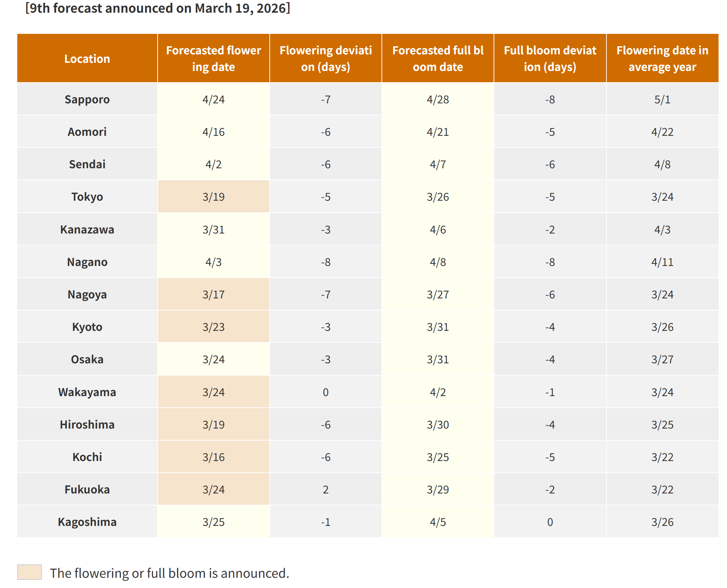Screen dimensions: 727x588
Task: Click the Forecasted full bloom date header
Action: coord(438,59)
